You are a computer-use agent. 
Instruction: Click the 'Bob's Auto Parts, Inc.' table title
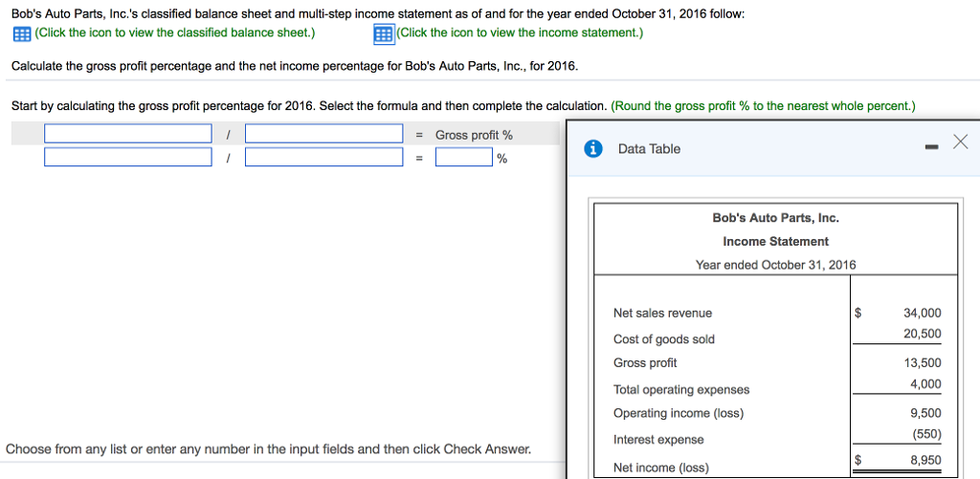click(x=775, y=218)
